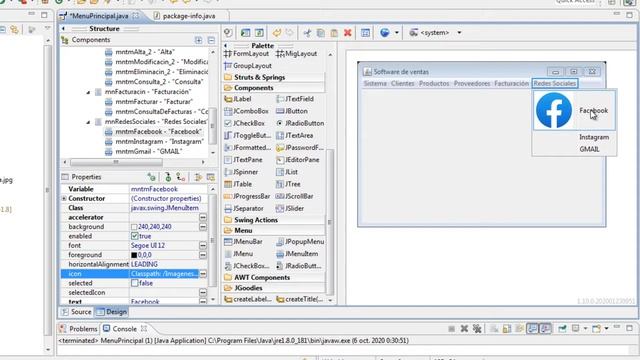Select mntmGmail in the component tree
Image resolution: width=640 pixels, height=360 pixels.
(x=143, y=151)
